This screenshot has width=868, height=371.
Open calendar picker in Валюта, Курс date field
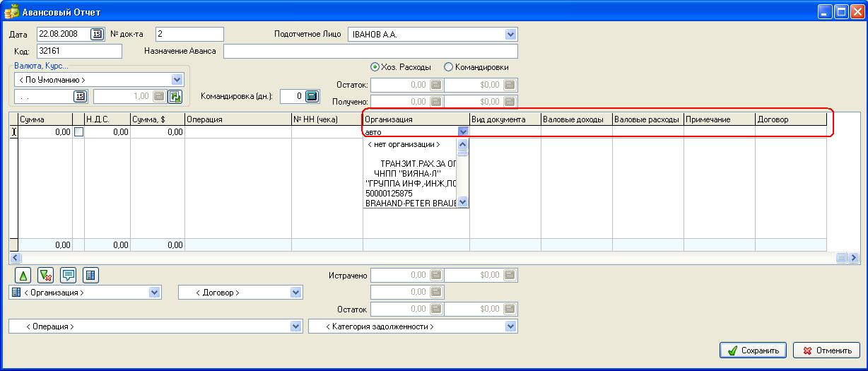point(80,97)
